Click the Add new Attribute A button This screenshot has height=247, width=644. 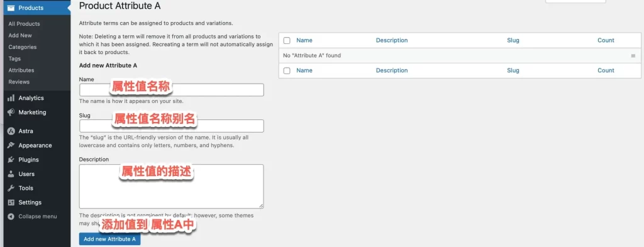(x=109, y=239)
